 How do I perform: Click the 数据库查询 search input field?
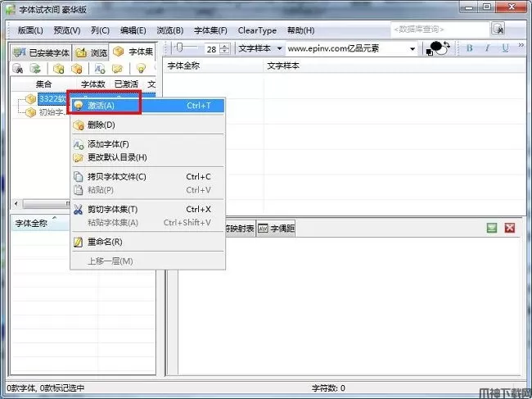[x=440, y=29]
